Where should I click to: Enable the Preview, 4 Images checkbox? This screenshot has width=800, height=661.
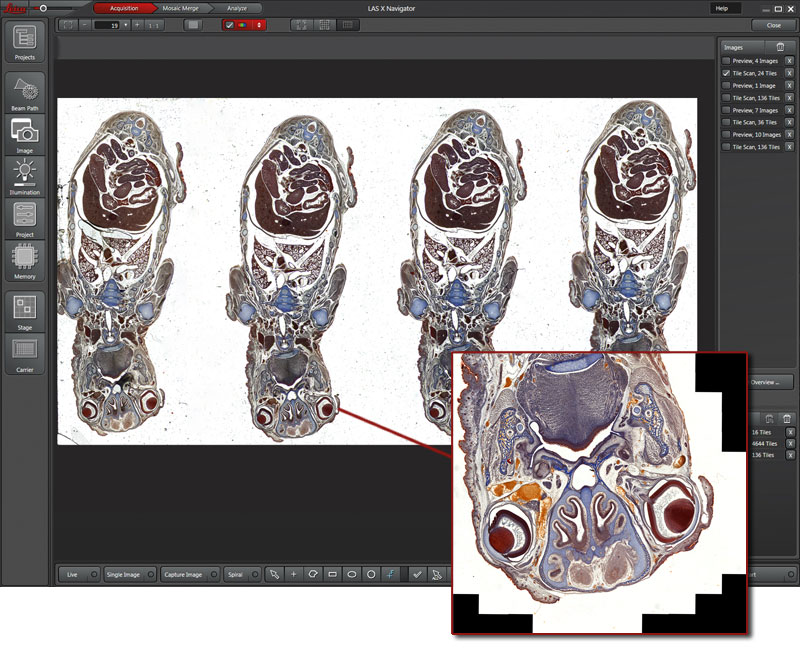726,62
